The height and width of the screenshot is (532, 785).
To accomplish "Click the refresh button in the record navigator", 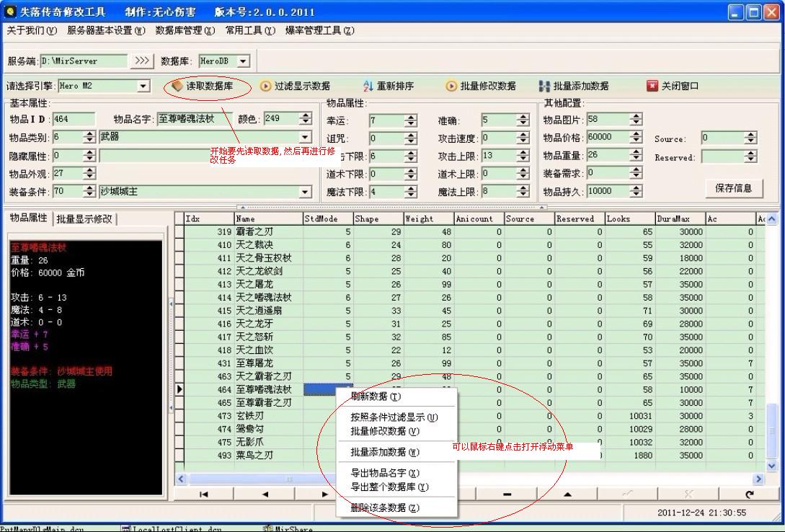I will coord(750,494).
